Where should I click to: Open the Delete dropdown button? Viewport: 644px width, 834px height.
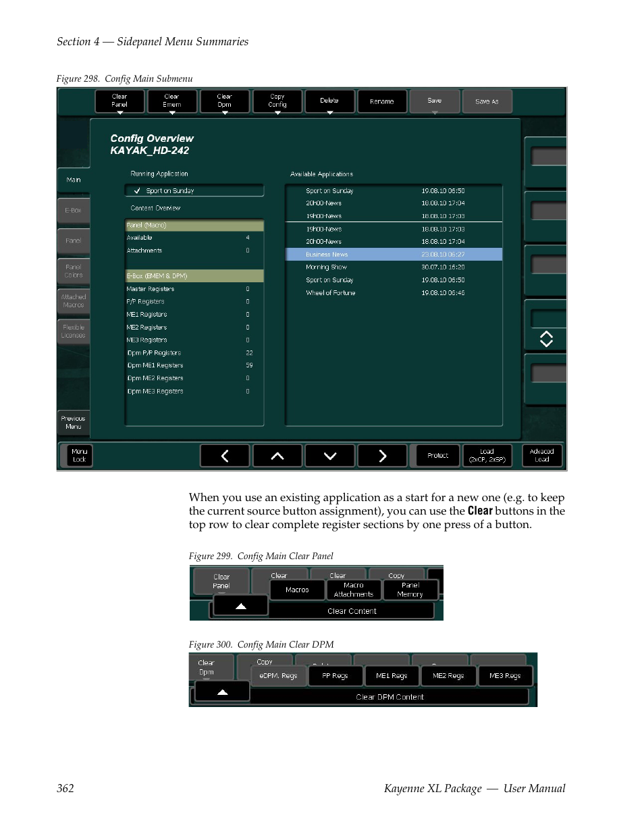[x=329, y=101]
